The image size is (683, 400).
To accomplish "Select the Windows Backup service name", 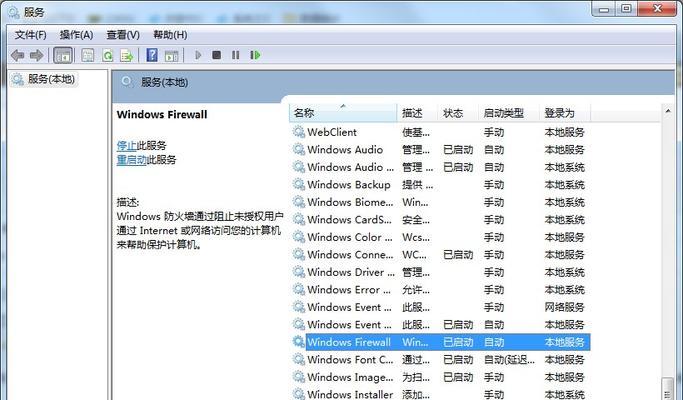I will [x=348, y=185].
